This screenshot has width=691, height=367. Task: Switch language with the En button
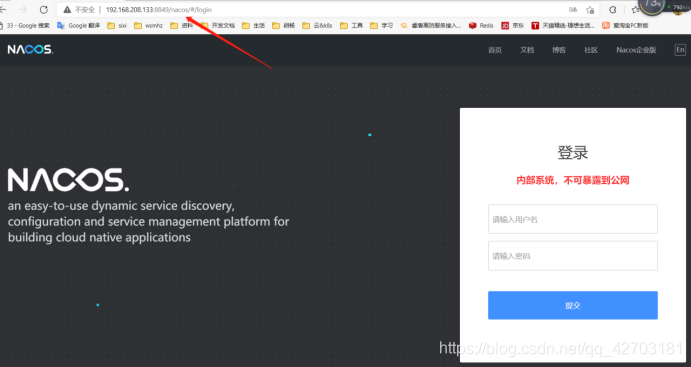click(680, 50)
